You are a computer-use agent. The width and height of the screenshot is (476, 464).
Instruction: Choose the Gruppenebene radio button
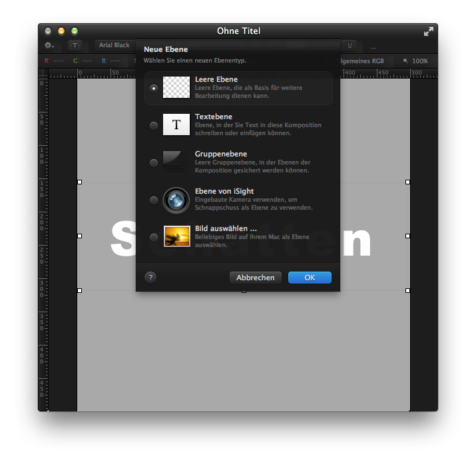154,162
